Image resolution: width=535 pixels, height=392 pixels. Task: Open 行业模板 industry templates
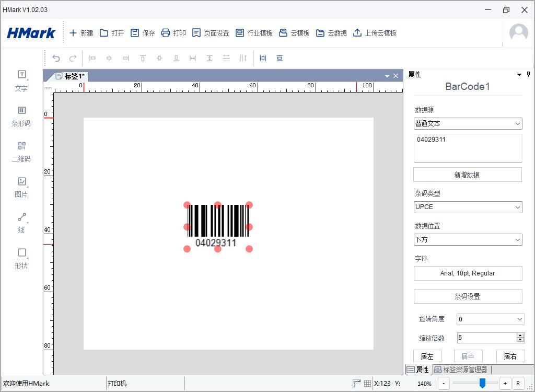254,33
